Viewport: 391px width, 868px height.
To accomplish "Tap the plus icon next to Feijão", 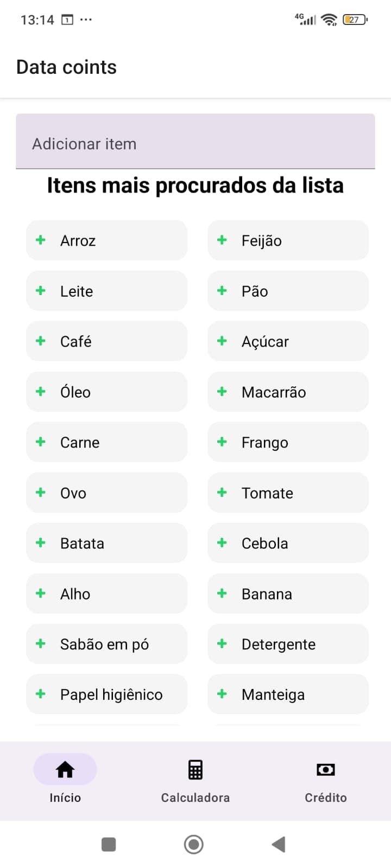I will point(222,240).
